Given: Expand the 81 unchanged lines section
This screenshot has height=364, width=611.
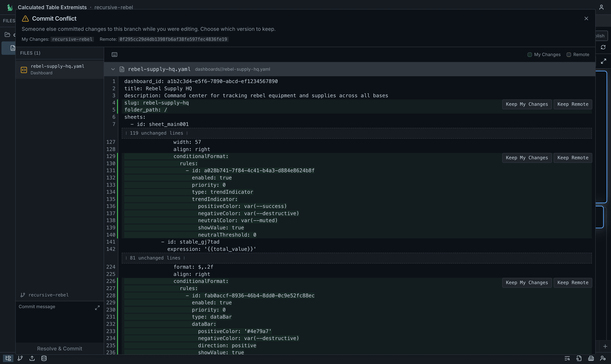Looking at the screenshot, I should click(155, 258).
